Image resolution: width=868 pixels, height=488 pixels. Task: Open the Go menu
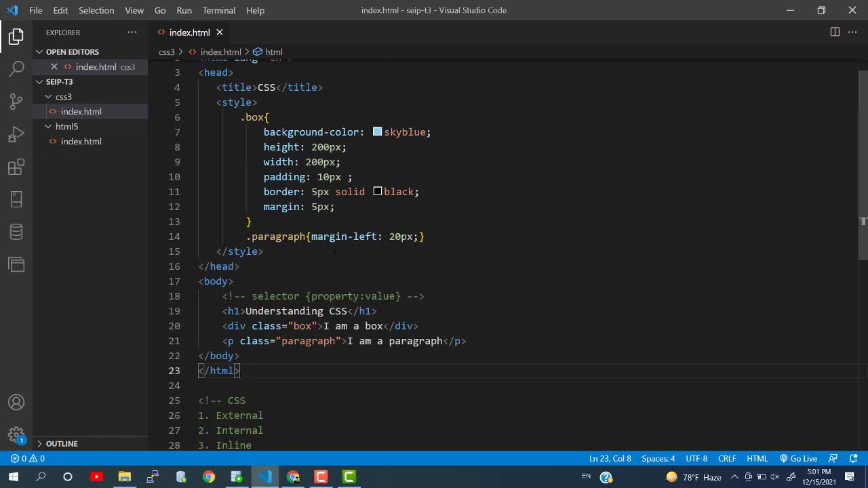[x=160, y=10]
